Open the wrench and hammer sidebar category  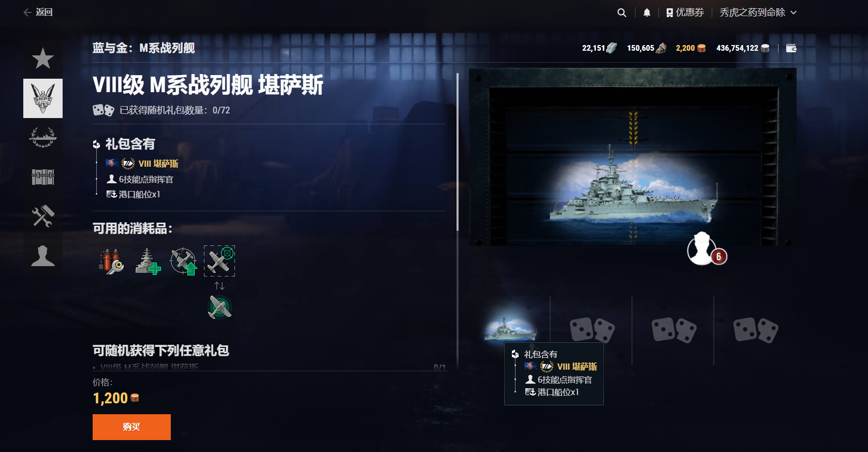43,216
